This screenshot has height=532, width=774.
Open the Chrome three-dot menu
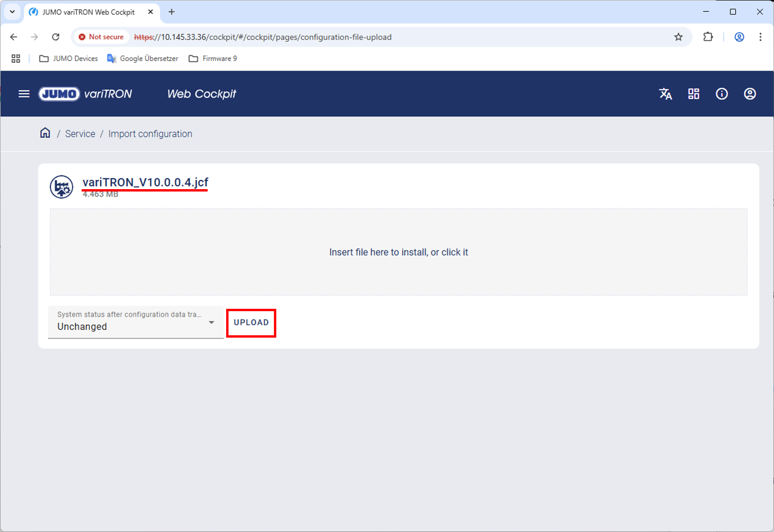(760, 37)
